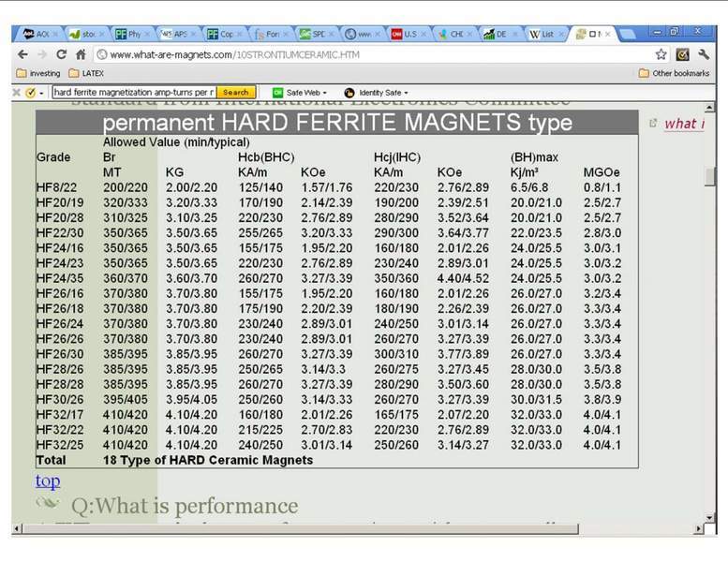
Task: Click the forward navigation arrow
Action: click(42, 54)
